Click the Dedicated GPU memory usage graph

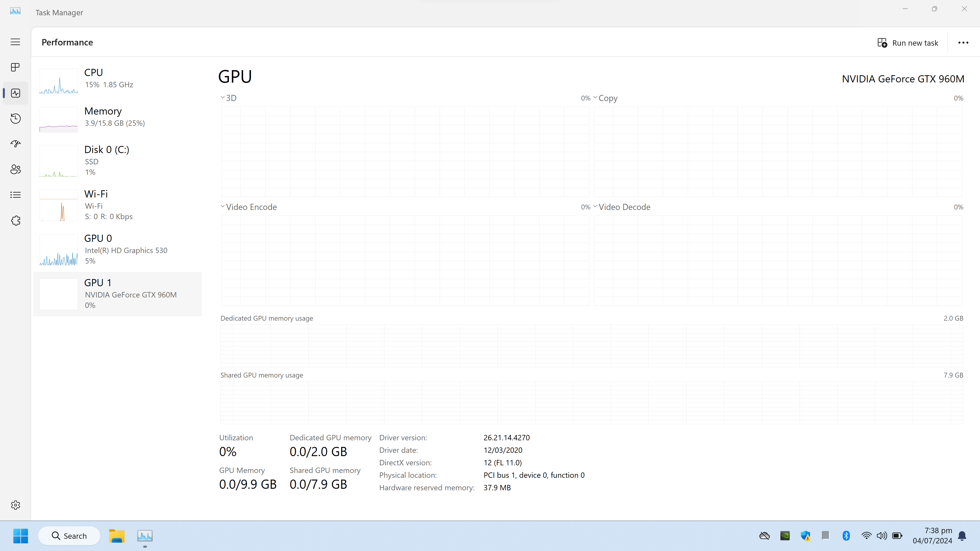592,346
